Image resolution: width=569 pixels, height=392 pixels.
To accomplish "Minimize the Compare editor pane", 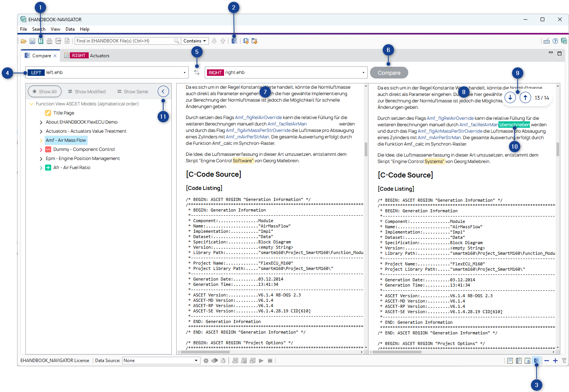I will pyautogui.click(x=551, y=53).
